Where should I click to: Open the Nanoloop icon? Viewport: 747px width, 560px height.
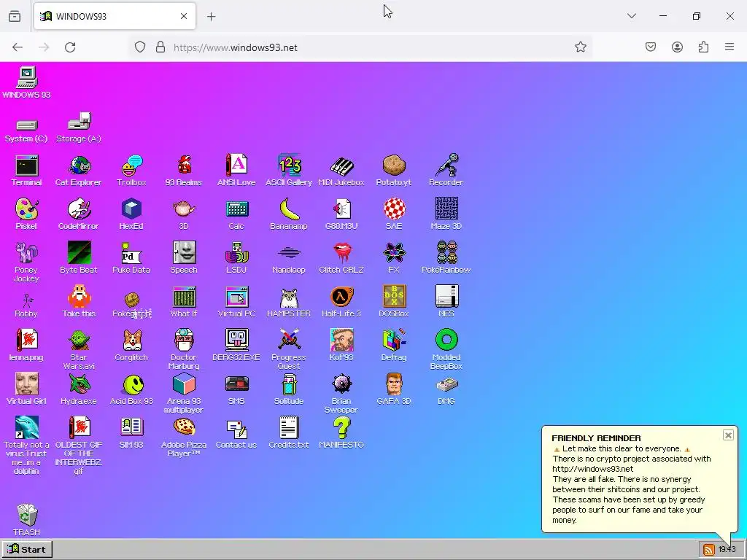(x=289, y=253)
